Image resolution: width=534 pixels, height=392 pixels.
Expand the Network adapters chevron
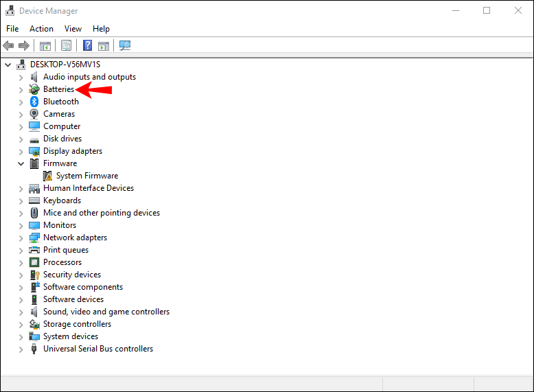pos(21,238)
